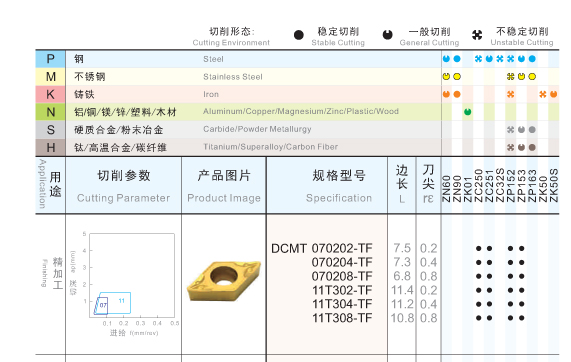Select the 11T308-TF specification row
This screenshot has width=571, height=362.
[x=342, y=318]
